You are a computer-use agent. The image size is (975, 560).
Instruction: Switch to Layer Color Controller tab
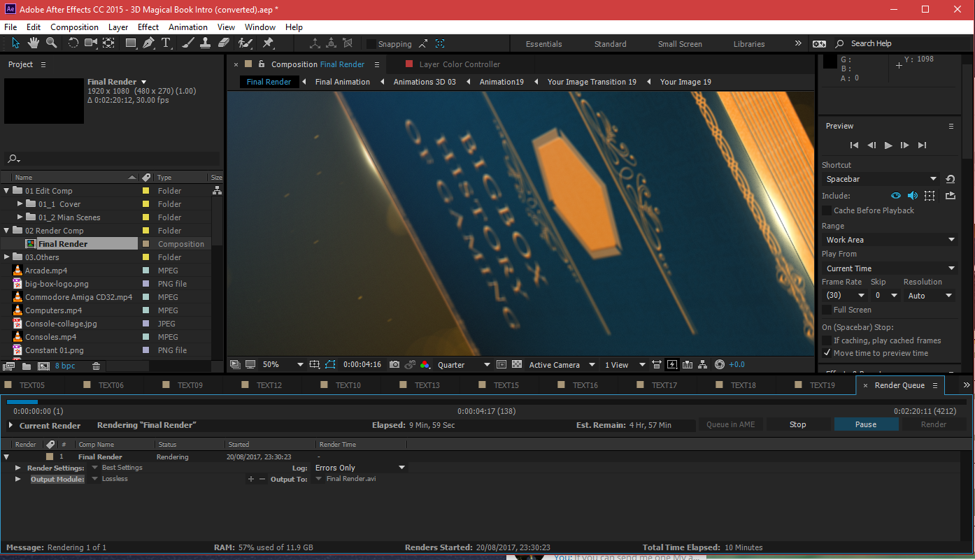pyautogui.click(x=460, y=64)
